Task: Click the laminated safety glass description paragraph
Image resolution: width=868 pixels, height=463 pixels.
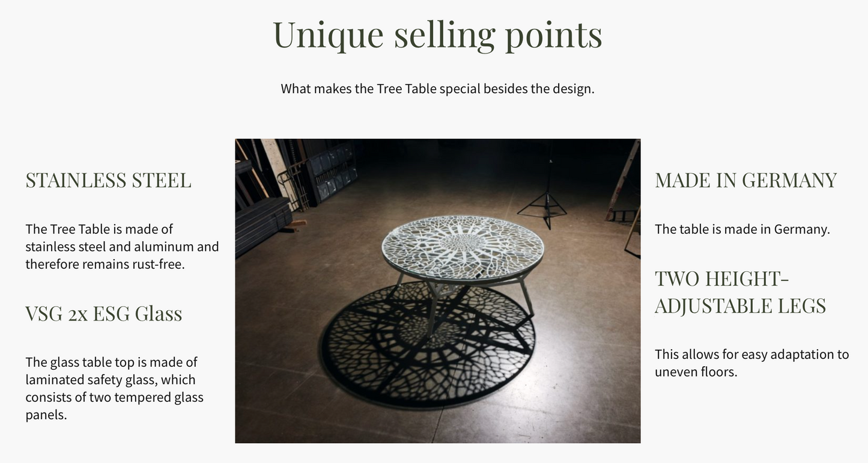Action: (114, 388)
